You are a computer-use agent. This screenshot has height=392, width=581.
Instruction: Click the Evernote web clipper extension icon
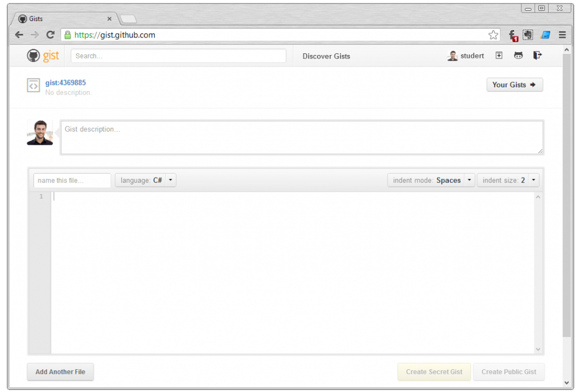click(x=528, y=35)
